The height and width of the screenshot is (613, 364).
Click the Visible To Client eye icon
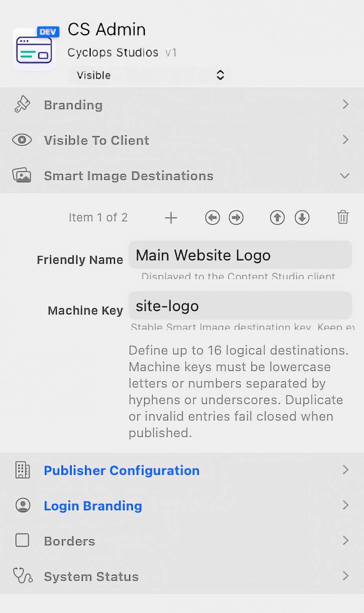pos(22,140)
